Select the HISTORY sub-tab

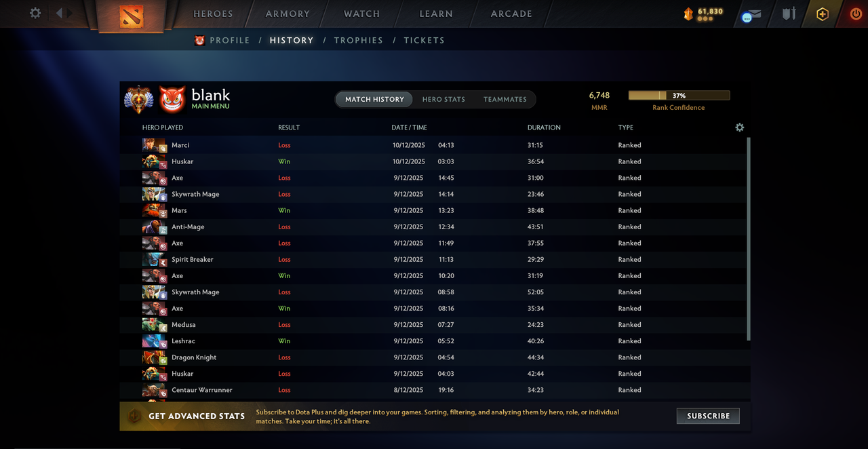(x=292, y=41)
